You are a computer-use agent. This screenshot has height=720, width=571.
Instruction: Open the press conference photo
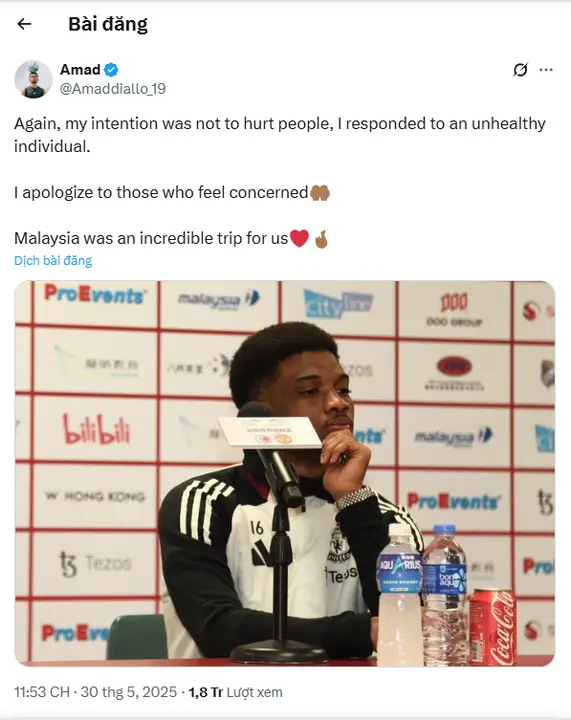pyautogui.click(x=285, y=473)
